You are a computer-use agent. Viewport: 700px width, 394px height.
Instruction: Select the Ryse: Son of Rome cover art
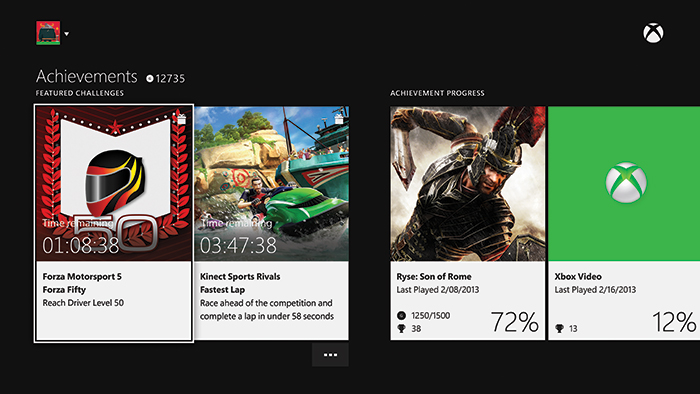point(468,184)
